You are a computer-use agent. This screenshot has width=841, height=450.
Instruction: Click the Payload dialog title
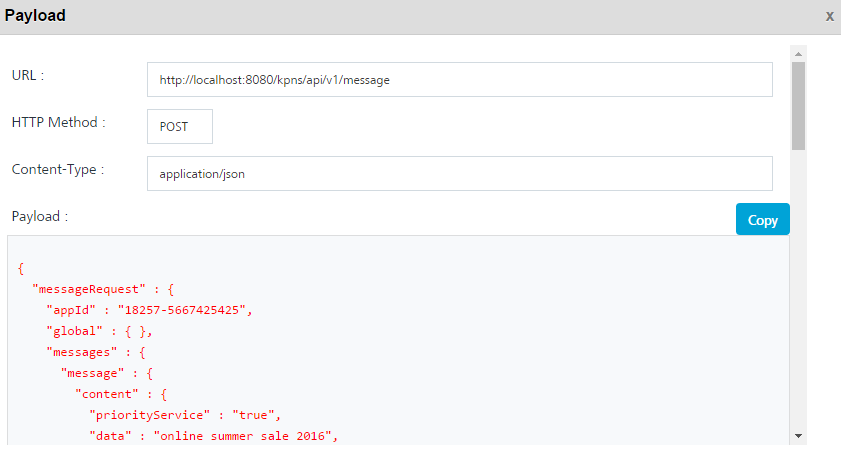tap(35, 16)
